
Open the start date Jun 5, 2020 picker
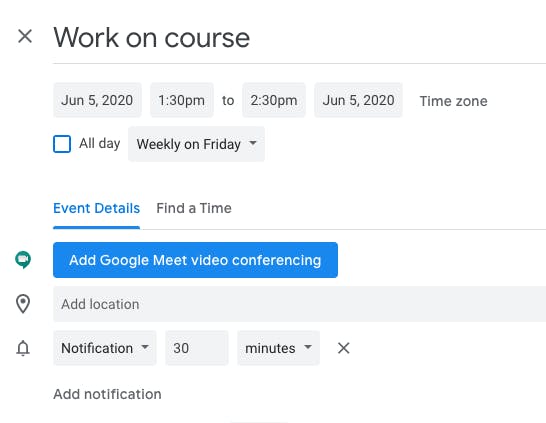97,100
